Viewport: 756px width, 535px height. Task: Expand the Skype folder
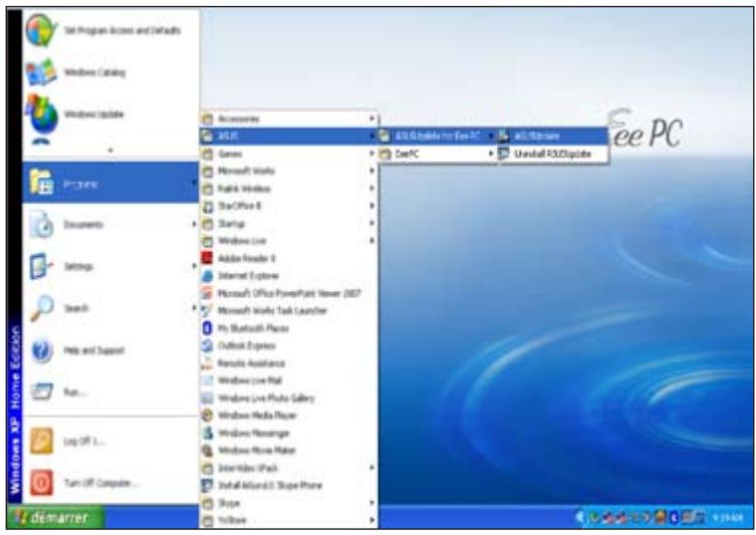[x=289, y=503]
